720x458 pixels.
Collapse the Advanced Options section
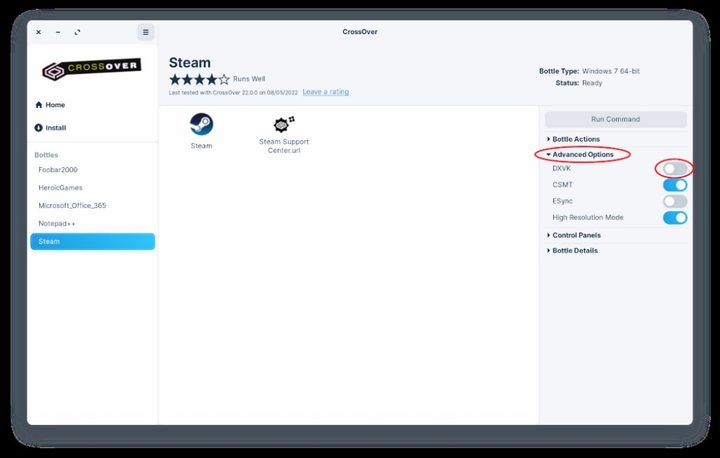(582, 154)
